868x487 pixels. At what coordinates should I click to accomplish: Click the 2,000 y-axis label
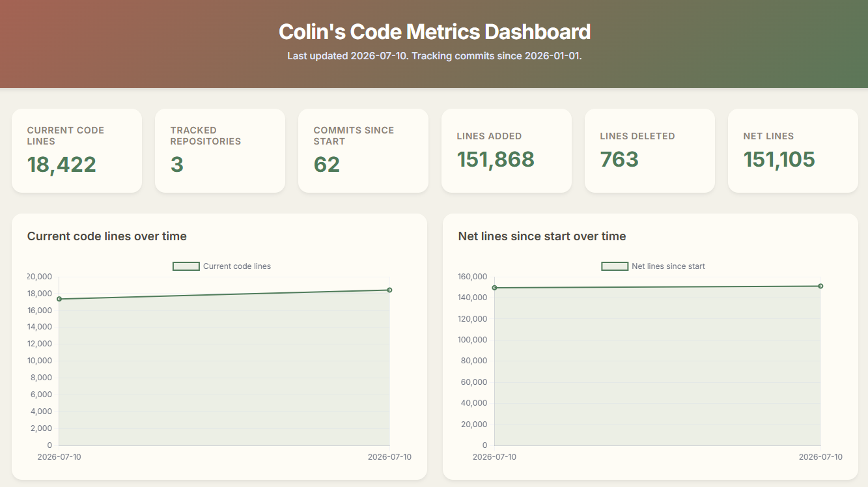coord(41,428)
